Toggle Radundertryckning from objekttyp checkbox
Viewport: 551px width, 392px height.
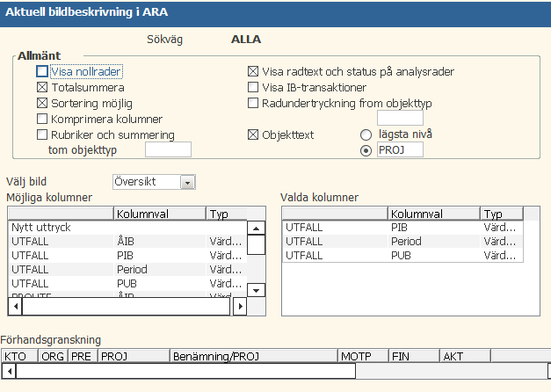tap(253, 103)
